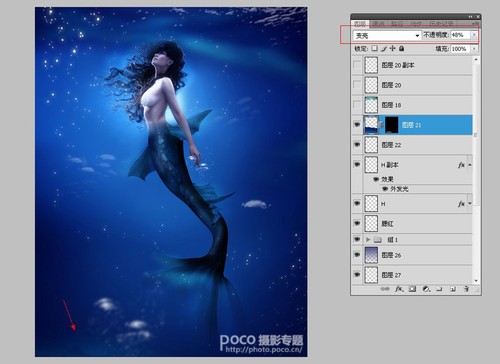Image resolution: width=500 pixels, height=364 pixels.
Task: Open the fill 100% slider arrow
Action: coord(474,49)
